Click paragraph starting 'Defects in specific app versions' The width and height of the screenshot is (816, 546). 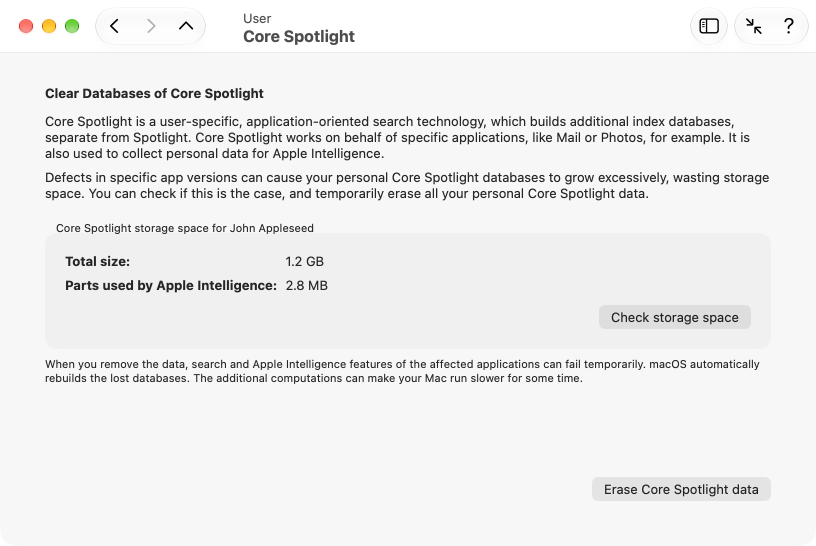tap(407, 185)
